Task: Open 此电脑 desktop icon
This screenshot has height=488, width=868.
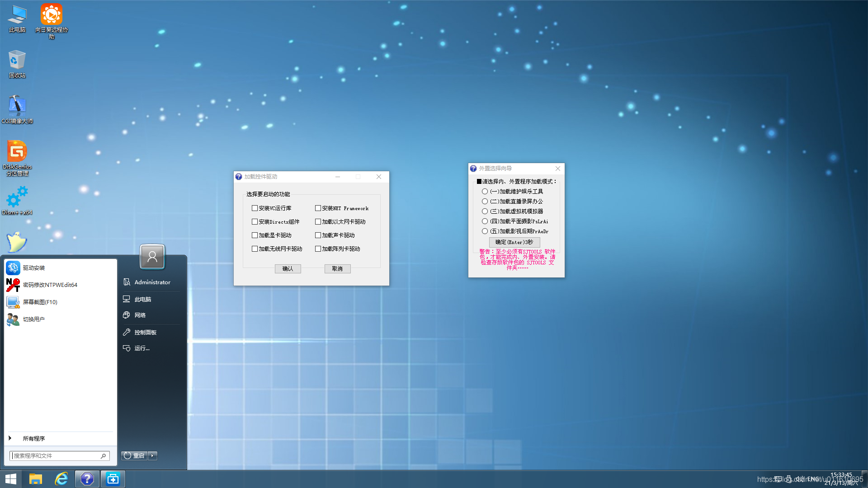Action: (17, 14)
